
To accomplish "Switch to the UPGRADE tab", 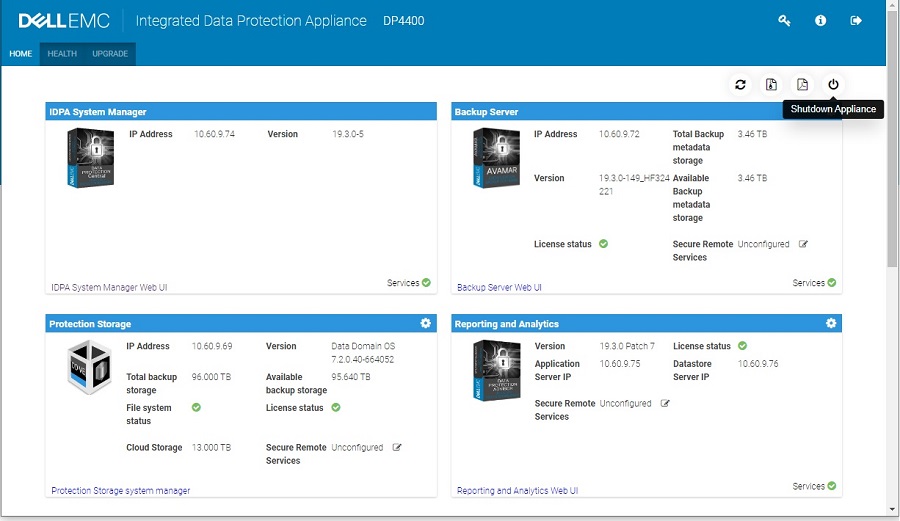I will 110,54.
